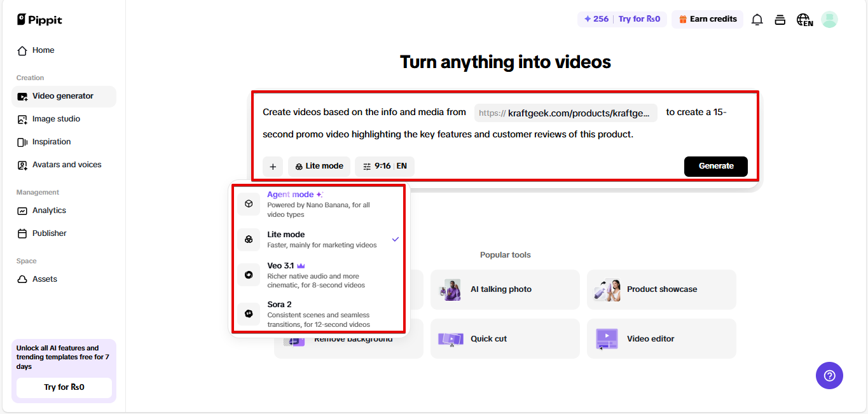Select Sora 2 option
868x414 pixels.
point(319,314)
